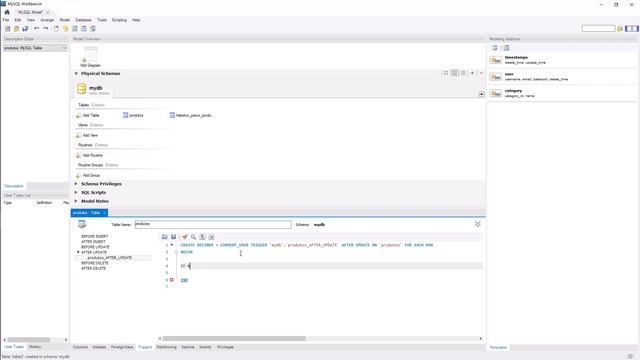Open History tab in left panel
Viewport: 640px width, 360px height.
click(x=35, y=347)
